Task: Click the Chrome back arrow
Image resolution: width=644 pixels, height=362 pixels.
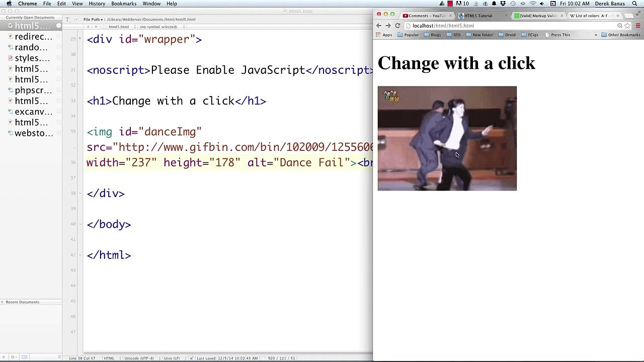Action: tap(379, 26)
